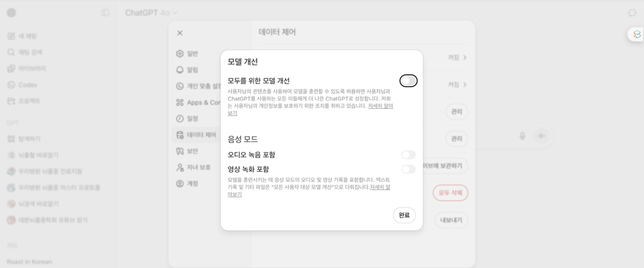Start voice mode with waveform icon

click(x=541, y=136)
